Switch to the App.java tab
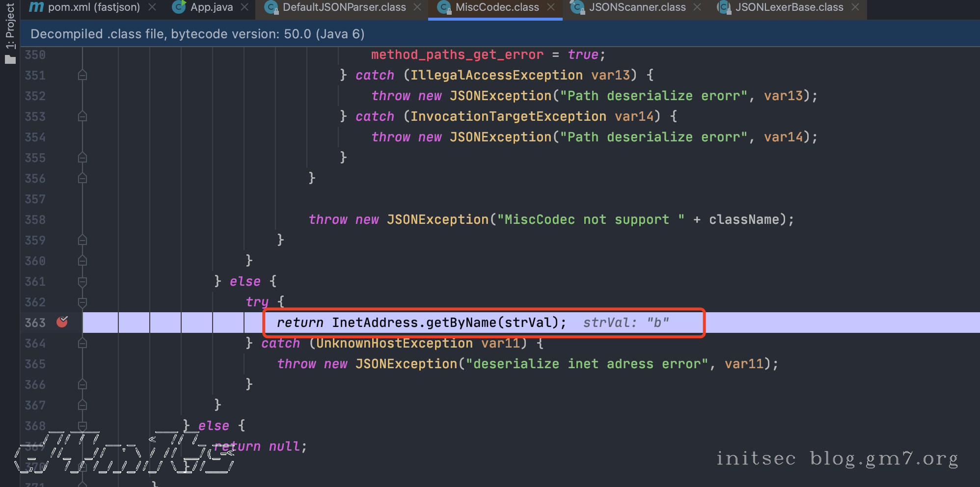The width and height of the screenshot is (980, 487). tap(211, 7)
